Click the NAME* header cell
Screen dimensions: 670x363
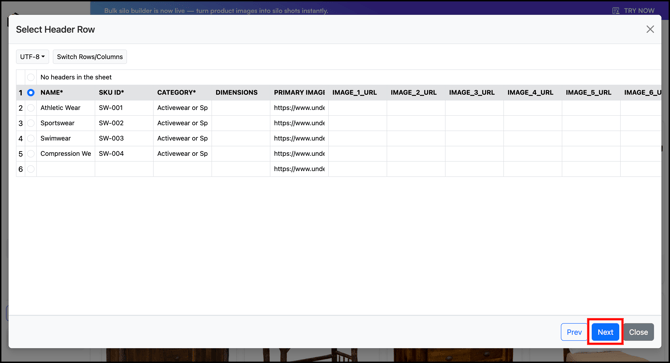66,92
